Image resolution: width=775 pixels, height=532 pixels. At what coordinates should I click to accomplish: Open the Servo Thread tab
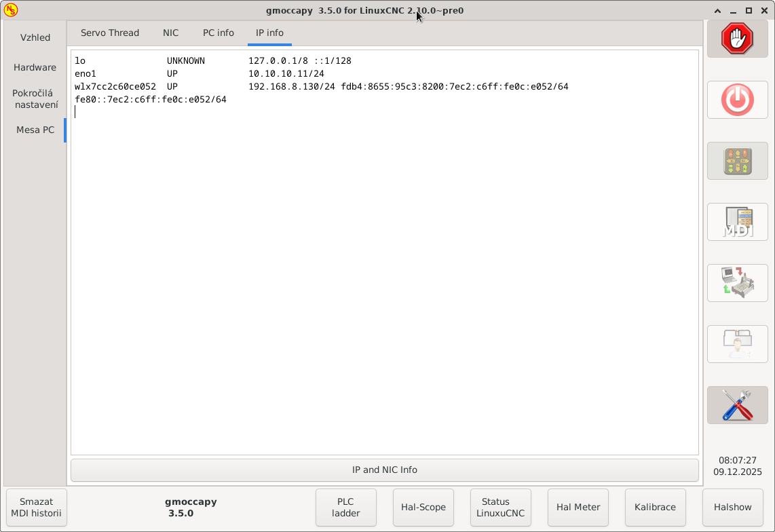[x=110, y=33]
